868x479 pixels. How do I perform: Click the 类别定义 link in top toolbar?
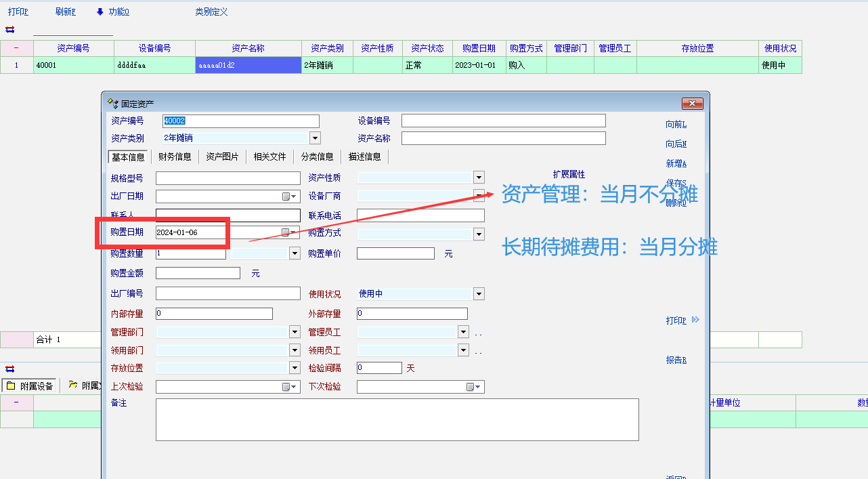pos(211,12)
